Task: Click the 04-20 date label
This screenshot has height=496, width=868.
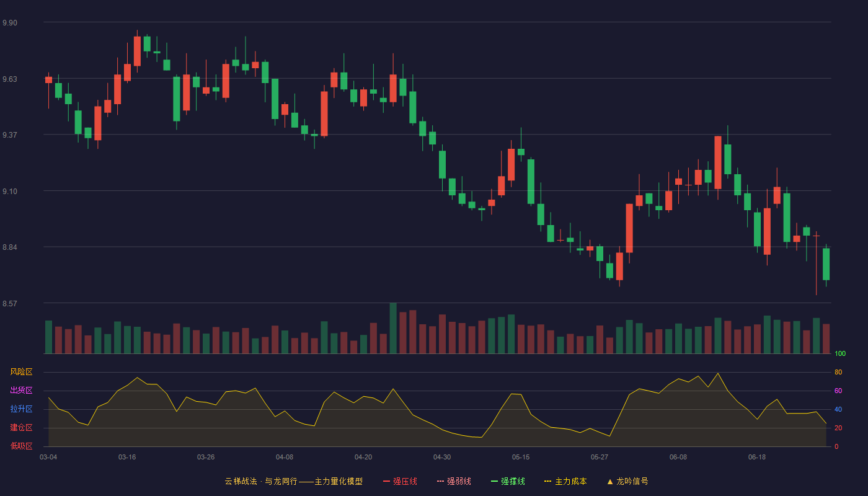Action: click(x=363, y=457)
